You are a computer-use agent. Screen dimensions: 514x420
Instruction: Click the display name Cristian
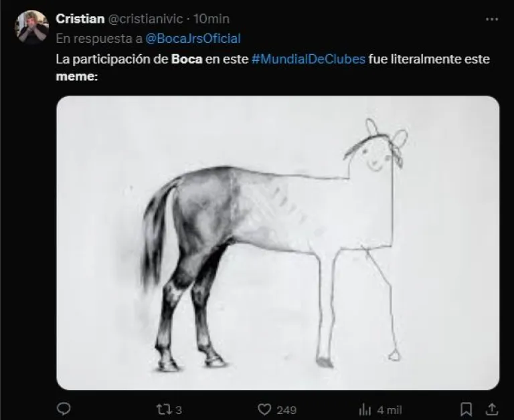pyautogui.click(x=80, y=17)
